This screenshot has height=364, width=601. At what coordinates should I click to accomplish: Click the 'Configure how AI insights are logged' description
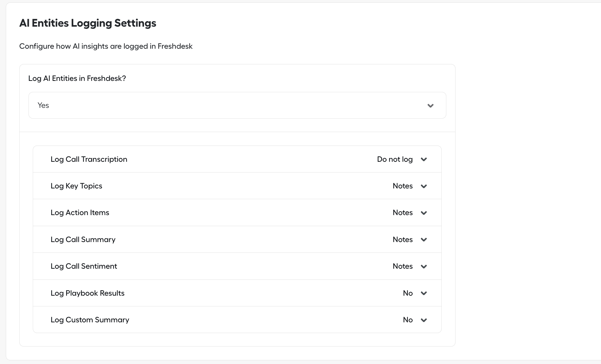[x=106, y=46]
